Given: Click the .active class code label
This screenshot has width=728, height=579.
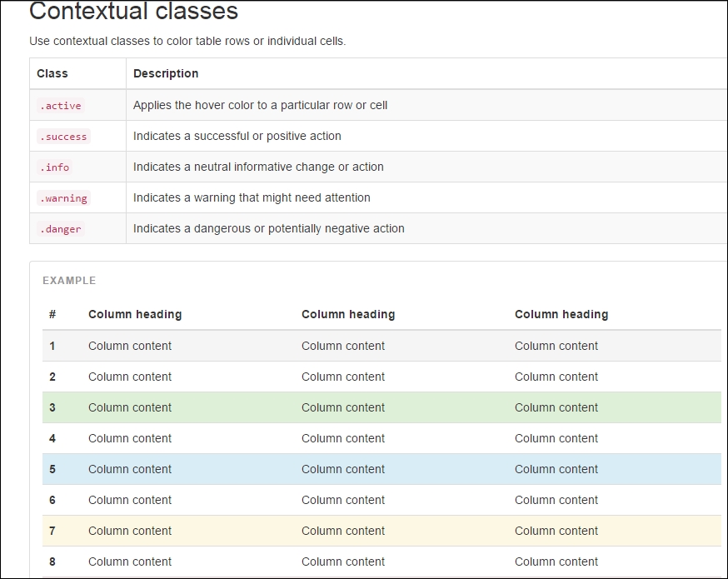Looking at the screenshot, I should pyautogui.click(x=60, y=106).
